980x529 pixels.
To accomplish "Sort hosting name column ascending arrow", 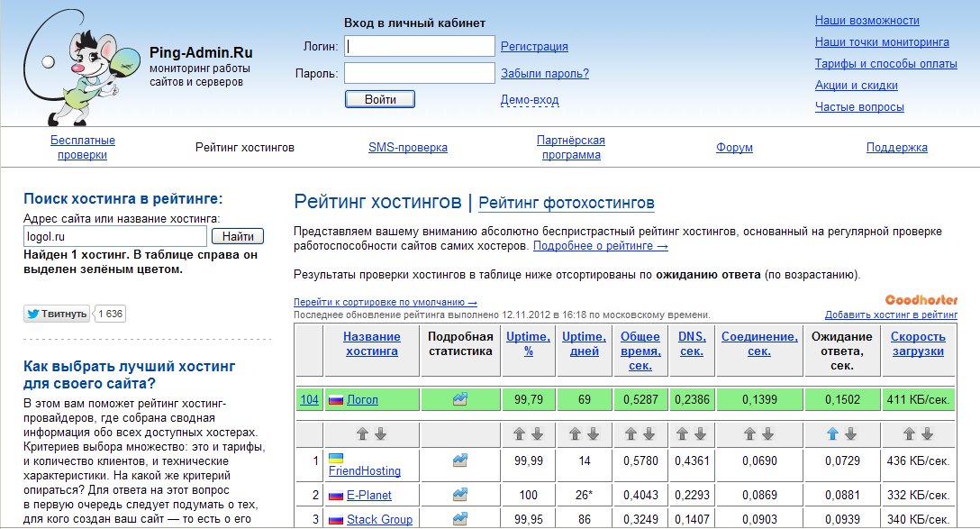I will point(362,433).
